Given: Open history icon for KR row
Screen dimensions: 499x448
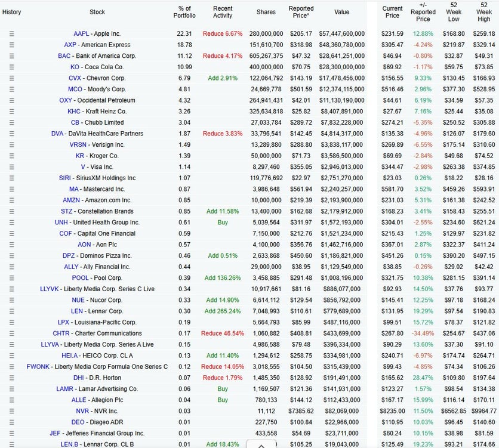Looking at the screenshot, I should coord(12,156).
